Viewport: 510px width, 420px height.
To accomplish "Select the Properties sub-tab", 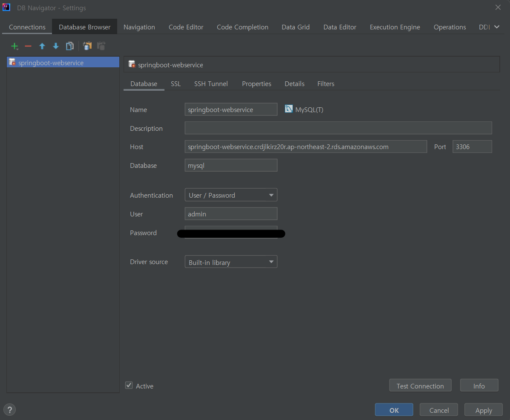I will coord(256,84).
